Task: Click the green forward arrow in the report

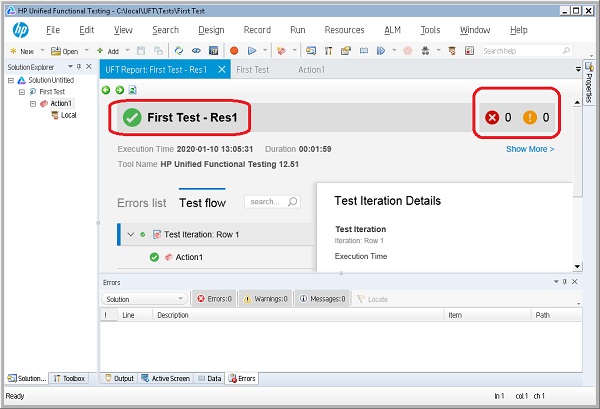Action: click(120, 90)
